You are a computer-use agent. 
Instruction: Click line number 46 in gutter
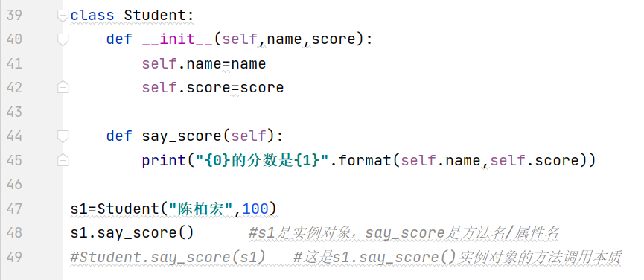click(15, 185)
